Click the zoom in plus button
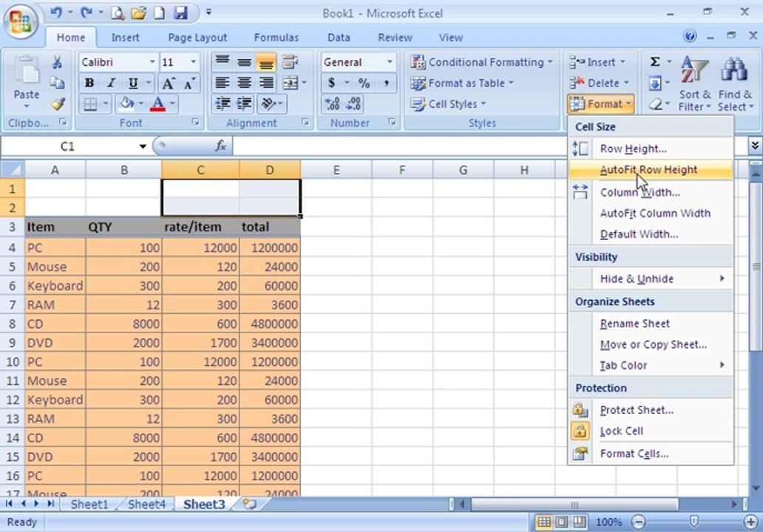This screenshot has width=763, height=532. point(751,522)
